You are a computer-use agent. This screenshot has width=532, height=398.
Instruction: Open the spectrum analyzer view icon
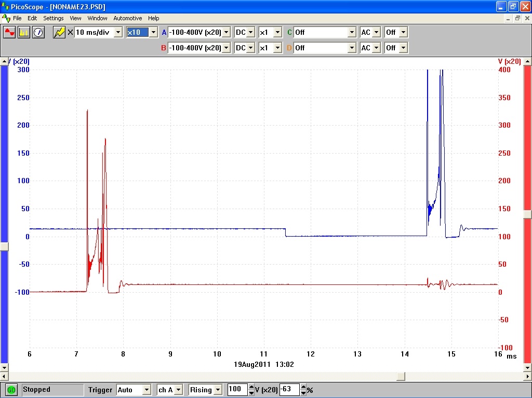click(x=24, y=32)
